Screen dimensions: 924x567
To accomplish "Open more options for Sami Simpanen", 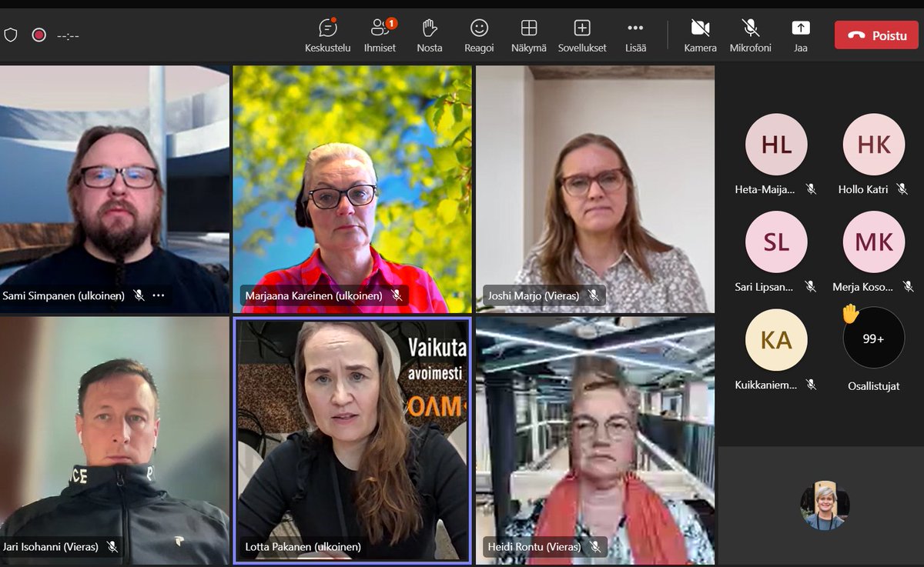I will [x=159, y=295].
